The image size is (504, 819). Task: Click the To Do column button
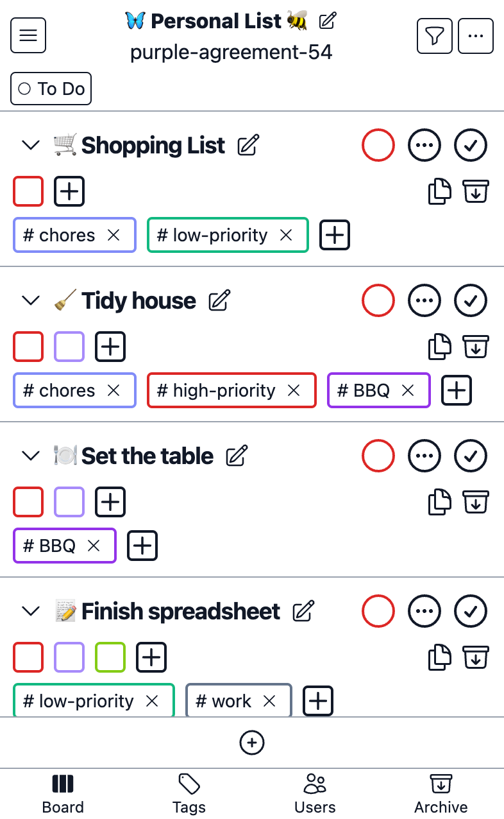point(51,89)
